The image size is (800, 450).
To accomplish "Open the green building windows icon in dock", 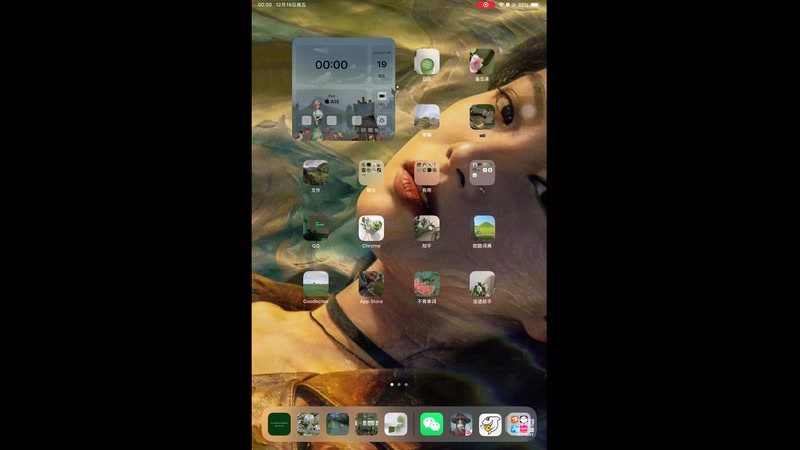I will click(366, 424).
